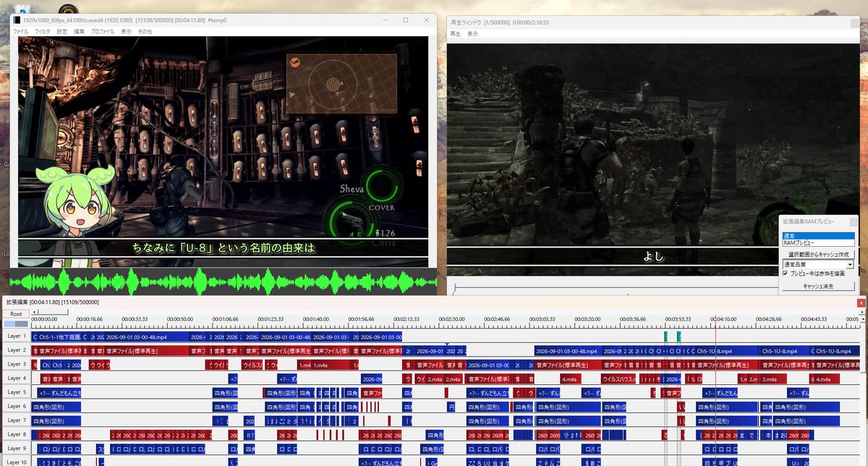Screen dimensions: 868x466
Task: Click the timeline zoom scale gauge
Action: click(15, 324)
